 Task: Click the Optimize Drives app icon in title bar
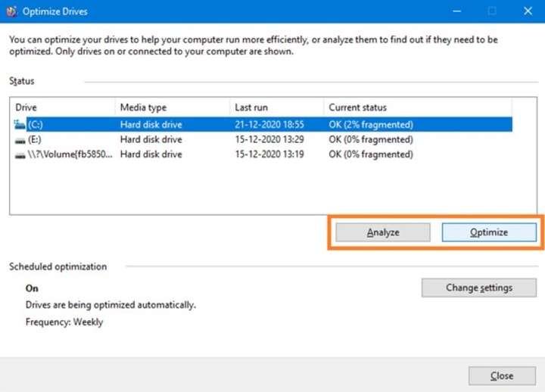[x=12, y=11]
